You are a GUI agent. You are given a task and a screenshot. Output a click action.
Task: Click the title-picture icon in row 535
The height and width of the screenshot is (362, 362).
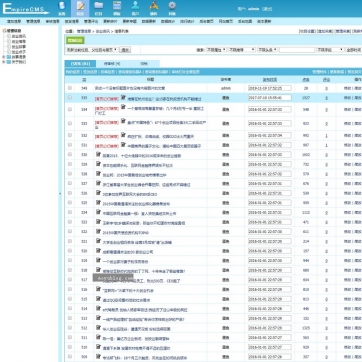(123, 98)
